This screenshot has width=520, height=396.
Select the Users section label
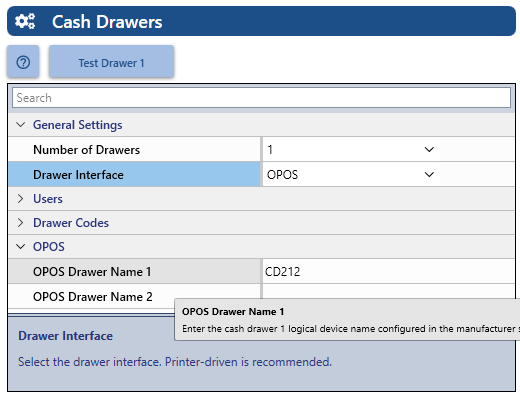pos(48,199)
